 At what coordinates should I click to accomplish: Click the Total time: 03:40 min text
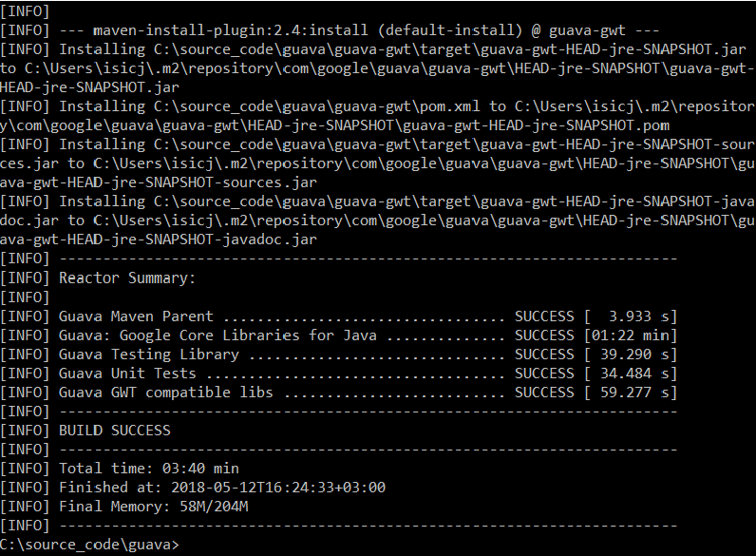[149, 469]
